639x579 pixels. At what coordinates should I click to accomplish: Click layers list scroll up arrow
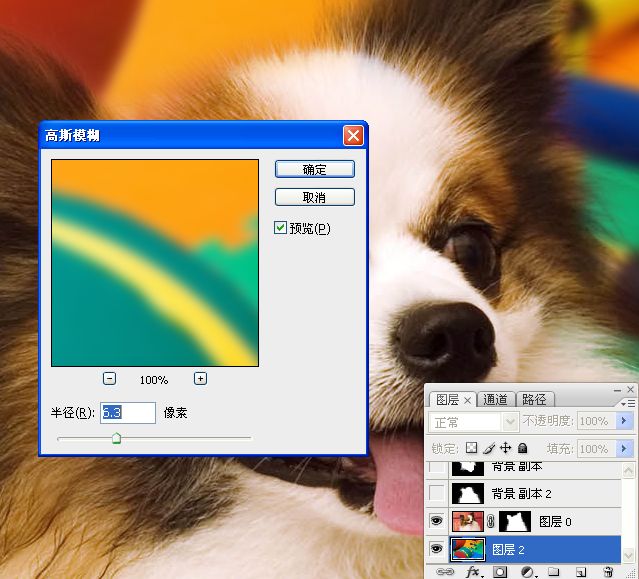[628, 471]
